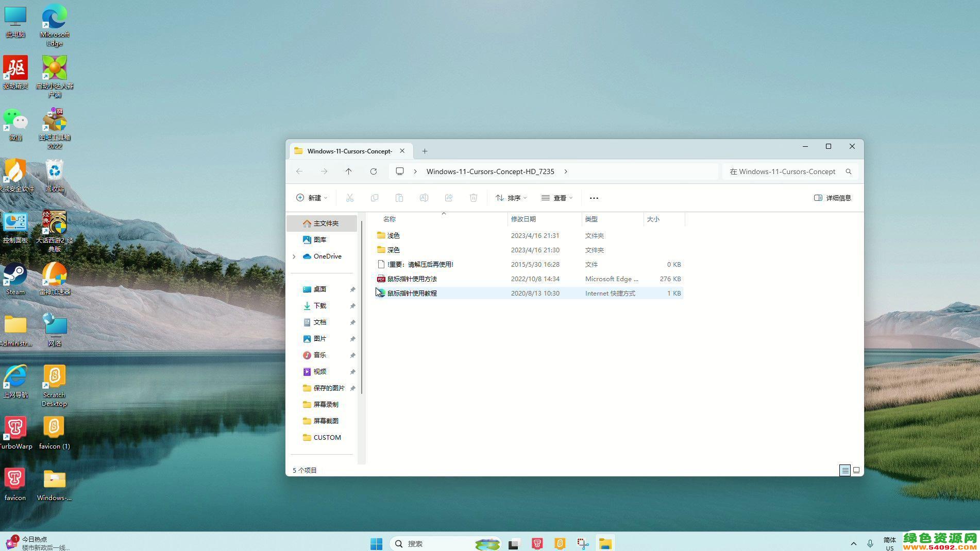This screenshot has width=980, height=551.
Task: Select 主文件夹 in the navigation pane
Action: click(322, 223)
